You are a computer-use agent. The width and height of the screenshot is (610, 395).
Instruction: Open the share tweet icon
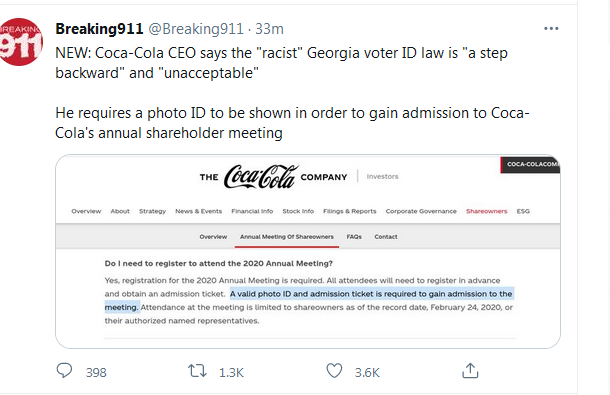tap(470, 370)
